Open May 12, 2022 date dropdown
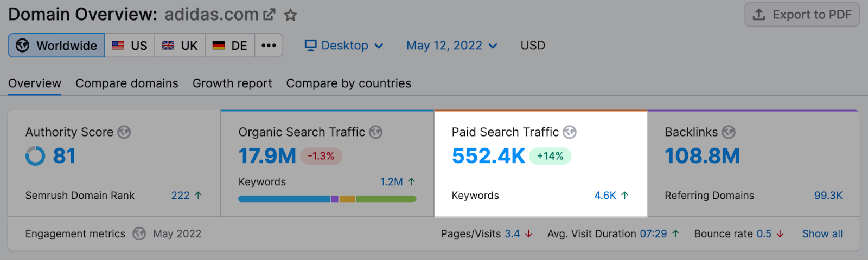868x260 pixels. pos(452,45)
